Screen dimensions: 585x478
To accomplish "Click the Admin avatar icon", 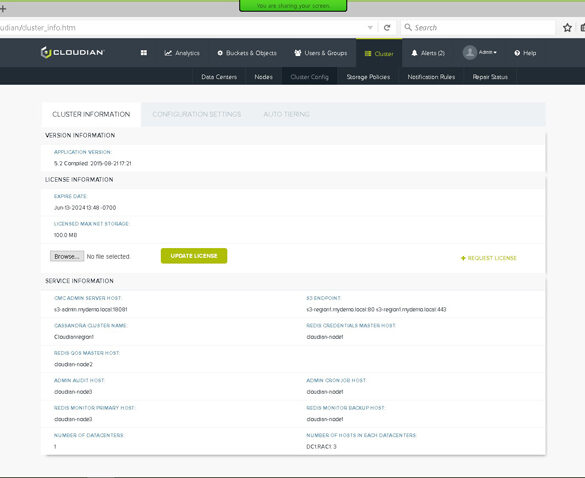I will (x=470, y=53).
